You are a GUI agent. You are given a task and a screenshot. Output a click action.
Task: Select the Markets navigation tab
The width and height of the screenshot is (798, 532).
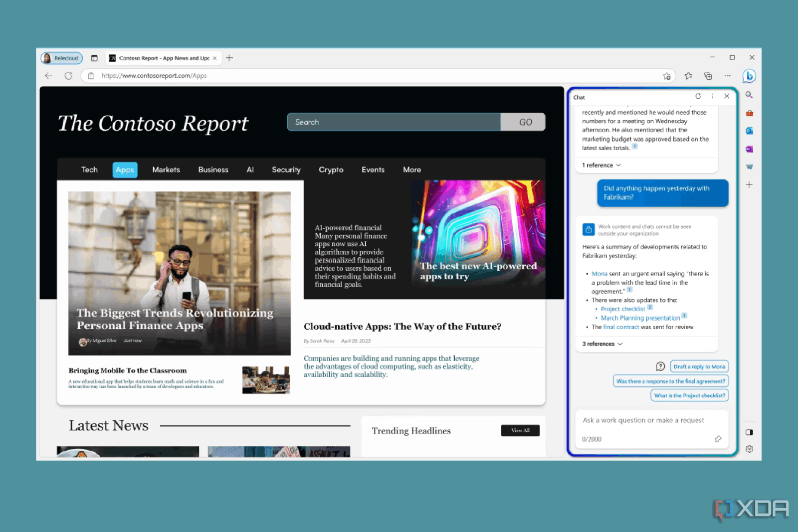point(166,170)
